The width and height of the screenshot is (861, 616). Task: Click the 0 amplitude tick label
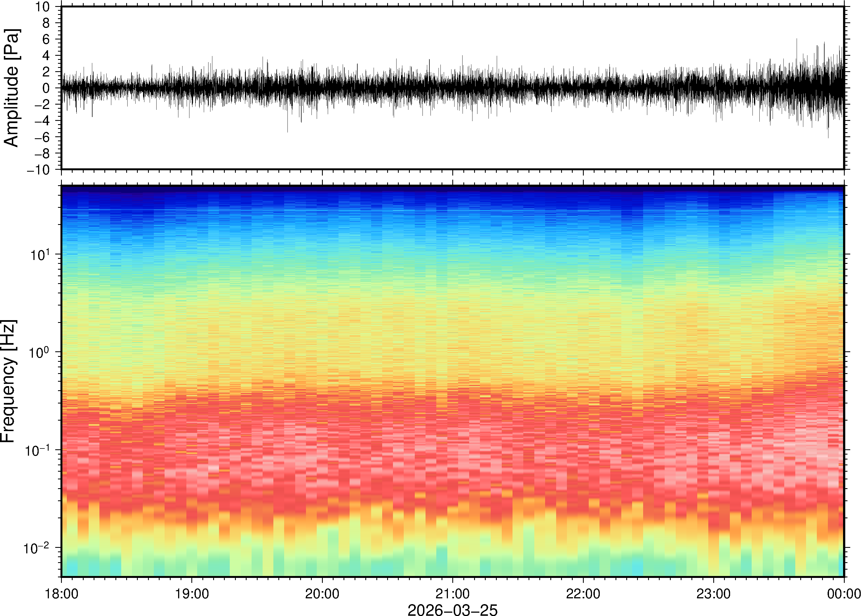[x=46, y=88]
